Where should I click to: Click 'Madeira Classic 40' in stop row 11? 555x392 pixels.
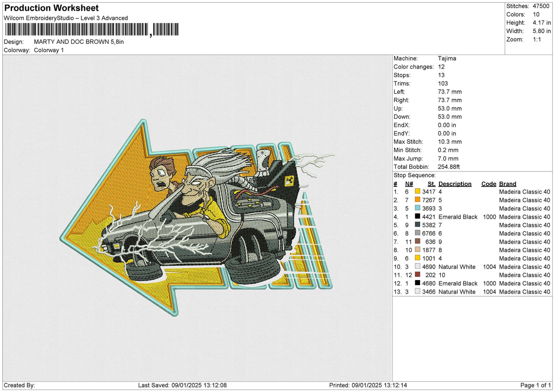[524, 275]
